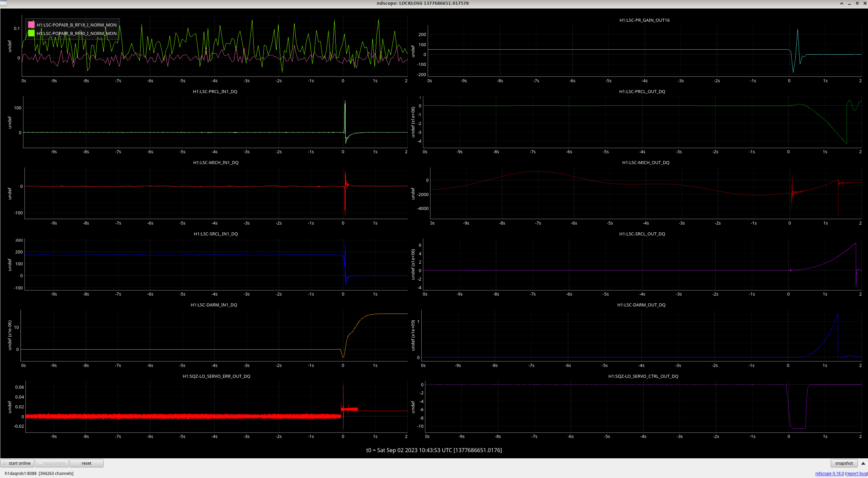This screenshot has height=478, width=868.
Task: Click the t0 timestamp label below the plots
Action: (x=434, y=450)
